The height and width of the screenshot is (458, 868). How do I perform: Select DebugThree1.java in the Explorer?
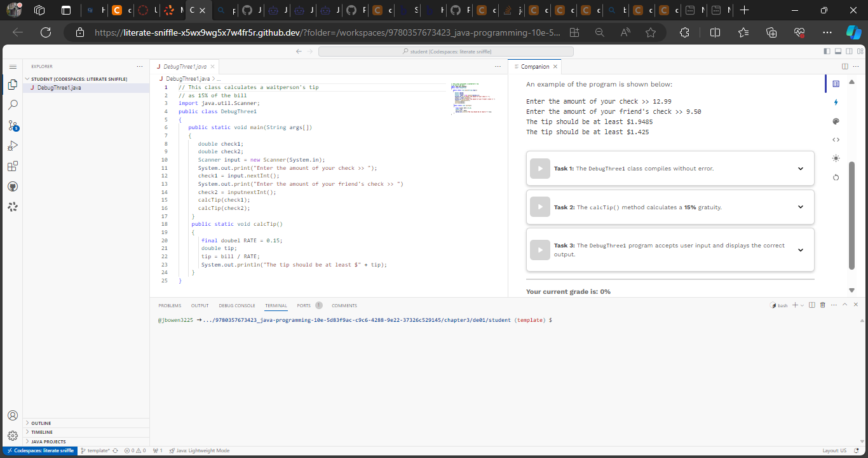(58, 88)
